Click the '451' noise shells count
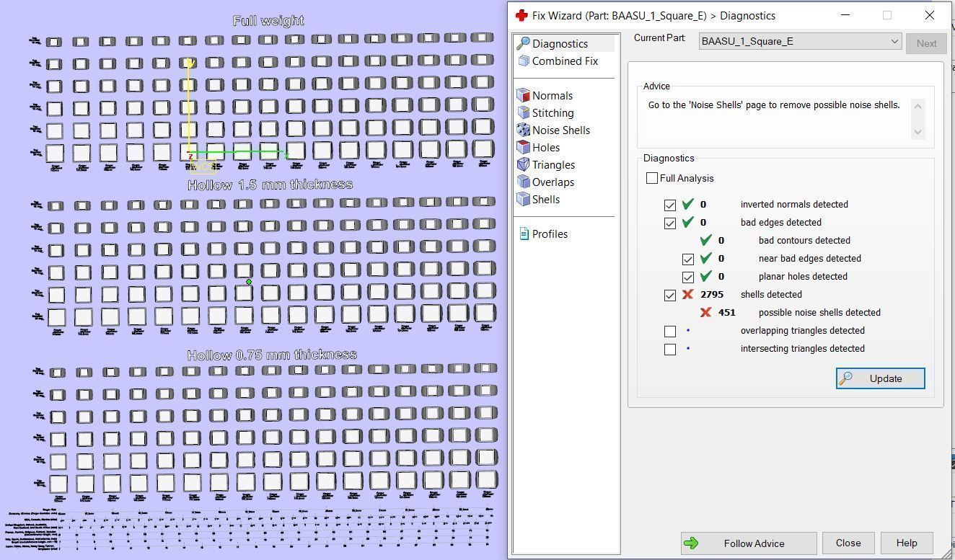 click(x=727, y=312)
